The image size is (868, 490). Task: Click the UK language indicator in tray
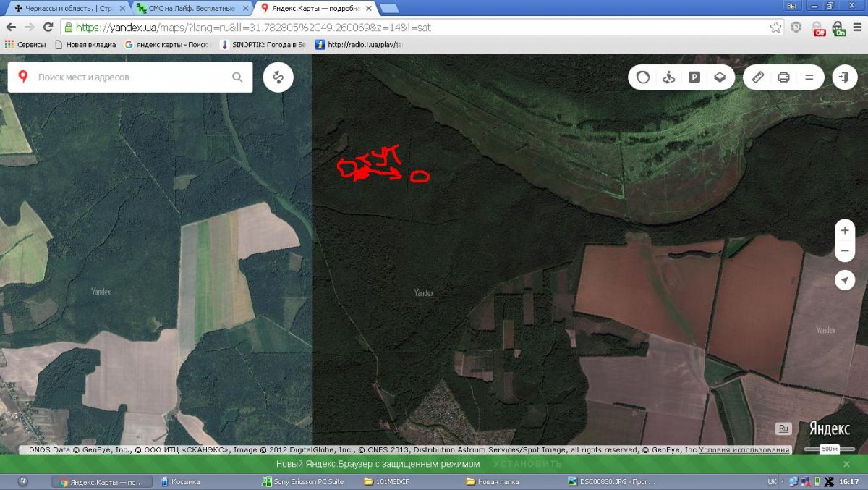coord(772,481)
